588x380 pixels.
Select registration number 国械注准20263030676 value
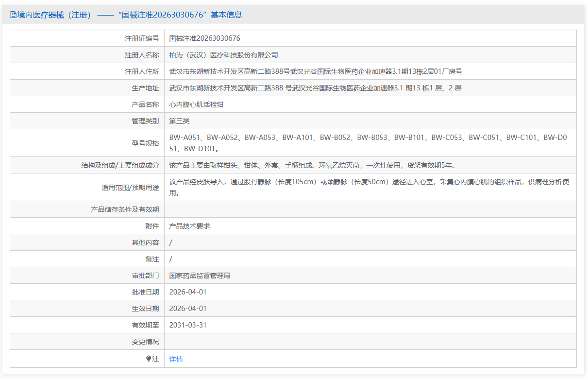204,38
